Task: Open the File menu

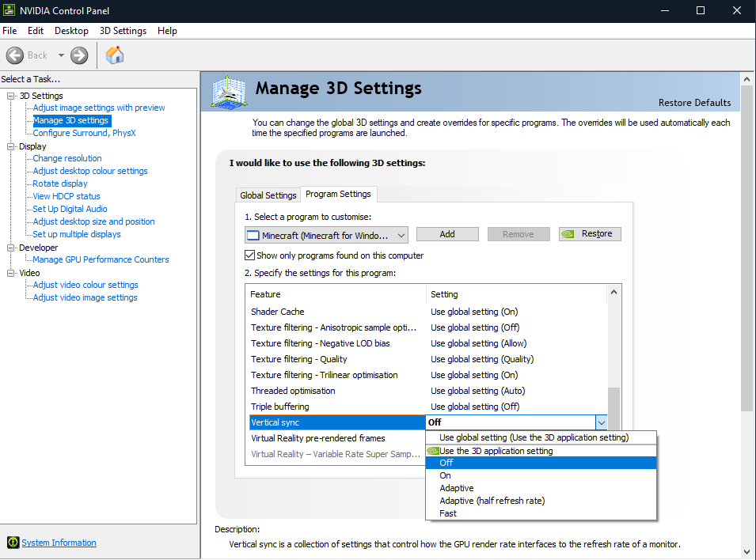Action: coord(9,31)
